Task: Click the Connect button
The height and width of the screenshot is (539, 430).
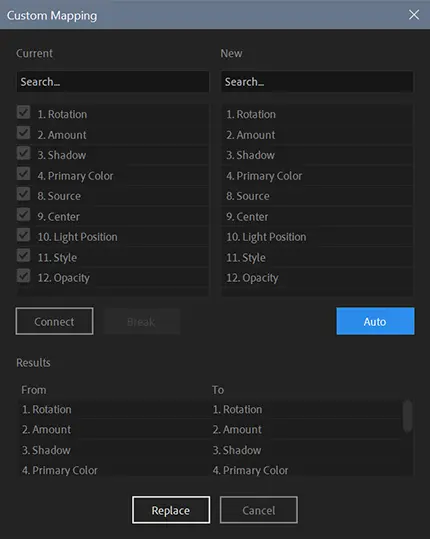Action: click(x=54, y=321)
